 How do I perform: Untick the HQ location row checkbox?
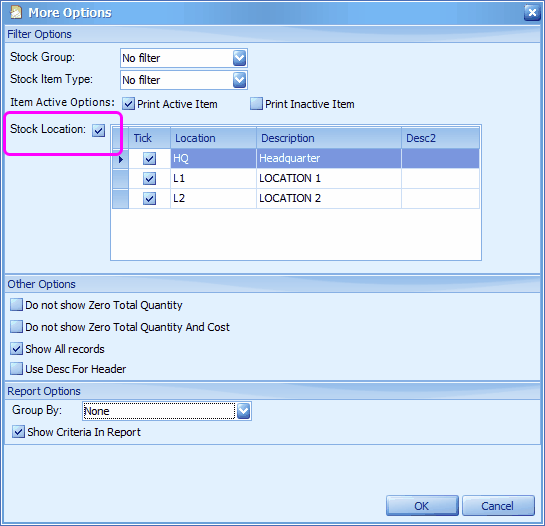point(149,159)
